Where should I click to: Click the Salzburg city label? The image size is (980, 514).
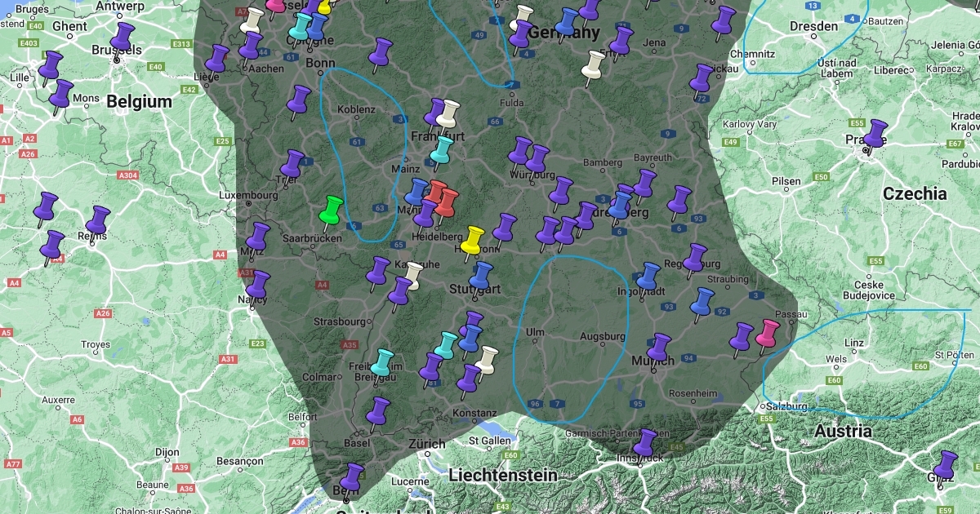(785, 405)
